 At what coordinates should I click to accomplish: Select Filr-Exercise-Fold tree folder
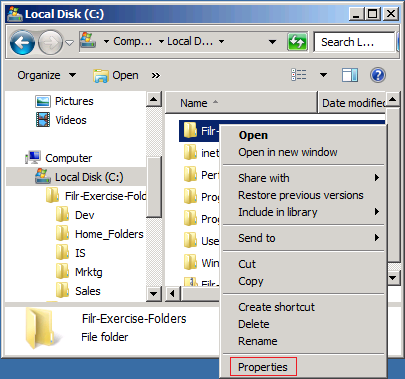[x=105, y=196]
